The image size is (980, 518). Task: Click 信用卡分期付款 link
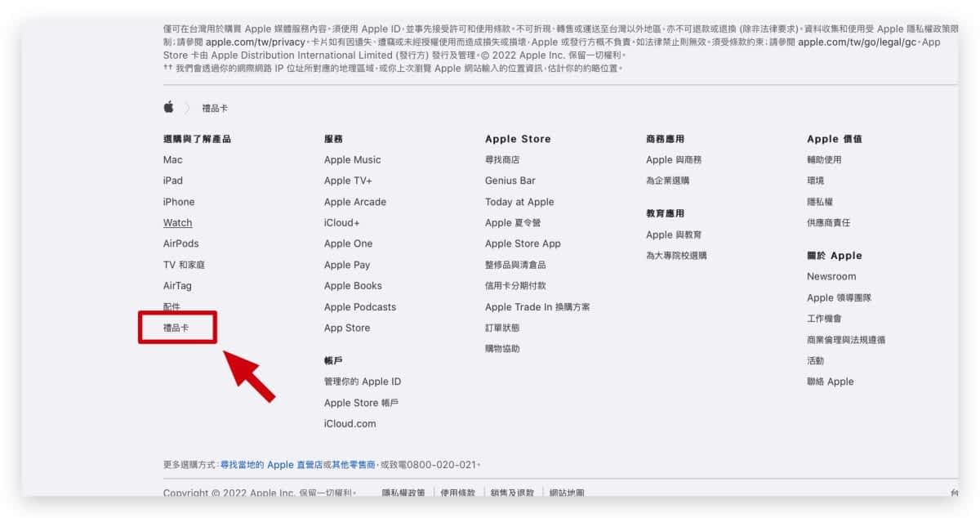515,286
